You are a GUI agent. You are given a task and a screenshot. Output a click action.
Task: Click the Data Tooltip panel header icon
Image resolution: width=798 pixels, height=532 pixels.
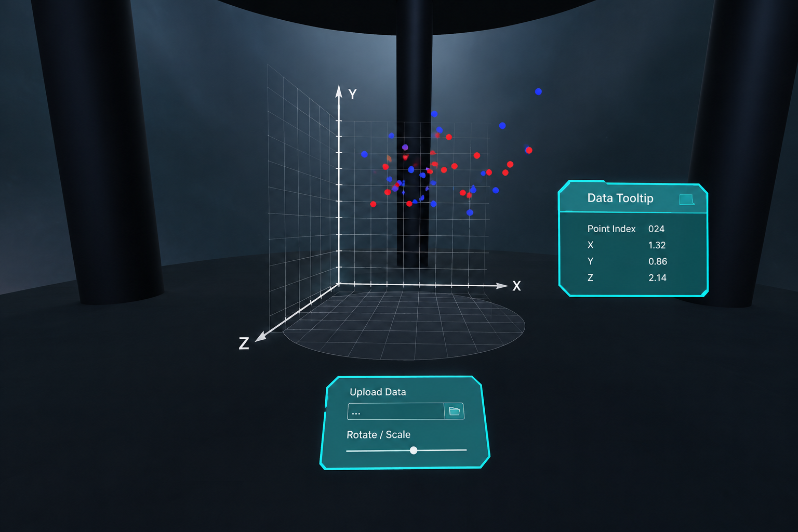point(686,199)
